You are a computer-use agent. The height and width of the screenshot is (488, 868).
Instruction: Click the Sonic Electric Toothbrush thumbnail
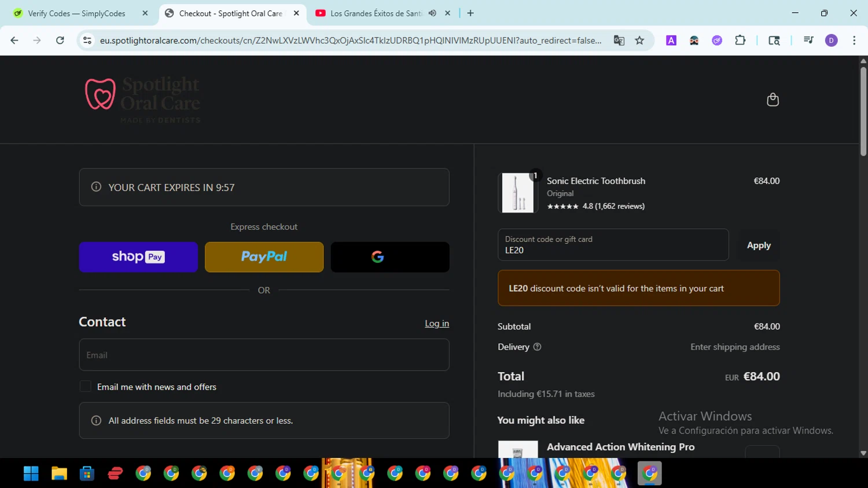click(518, 193)
